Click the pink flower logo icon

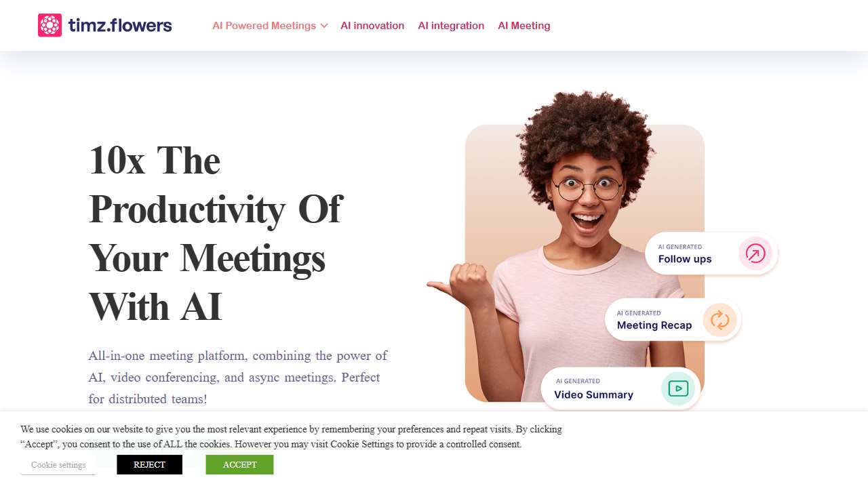pos(50,25)
